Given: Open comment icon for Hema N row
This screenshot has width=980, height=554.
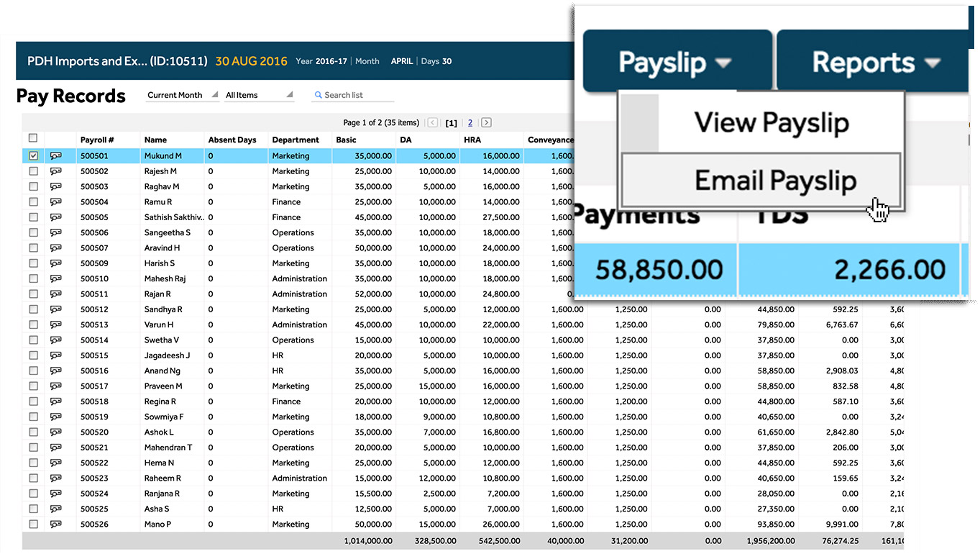Looking at the screenshot, I should (x=55, y=463).
